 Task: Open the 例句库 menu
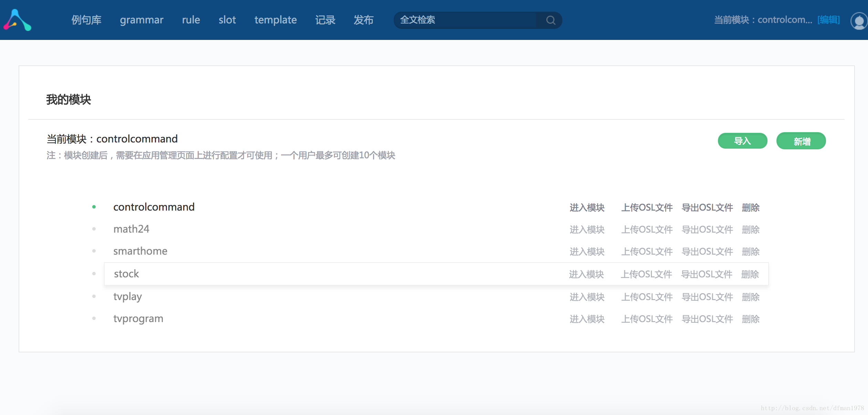tap(86, 20)
